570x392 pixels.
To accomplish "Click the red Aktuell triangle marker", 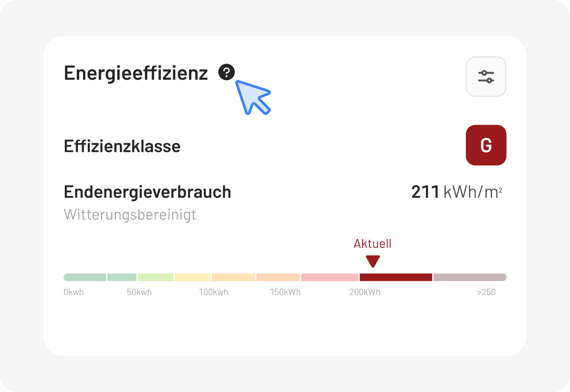I will coord(373,261).
